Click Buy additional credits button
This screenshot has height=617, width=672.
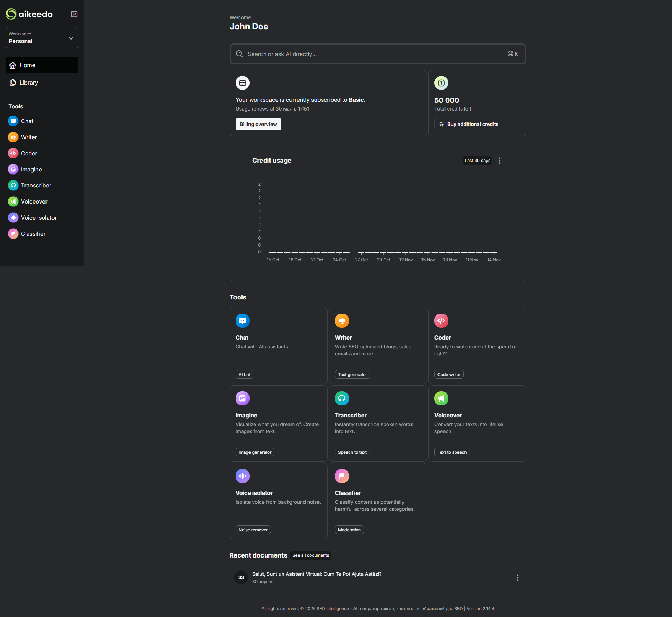pos(468,125)
